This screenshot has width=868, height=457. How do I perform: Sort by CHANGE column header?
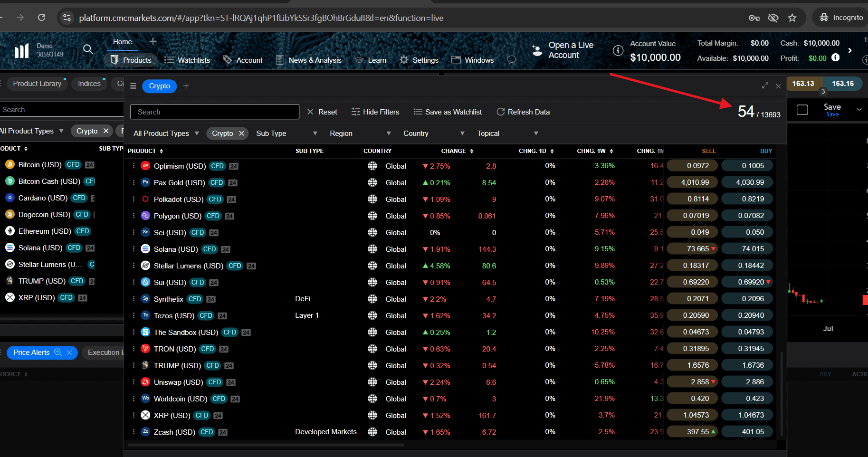(457, 151)
